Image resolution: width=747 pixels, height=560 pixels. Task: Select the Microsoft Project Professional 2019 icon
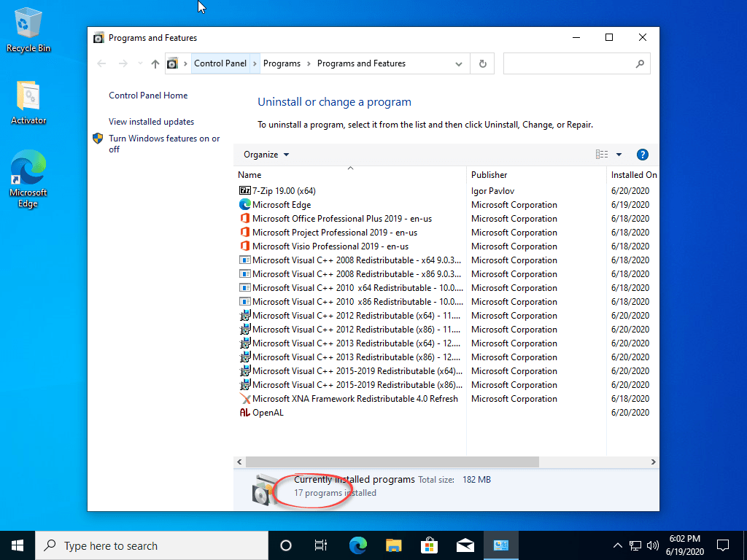coord(245,233)
